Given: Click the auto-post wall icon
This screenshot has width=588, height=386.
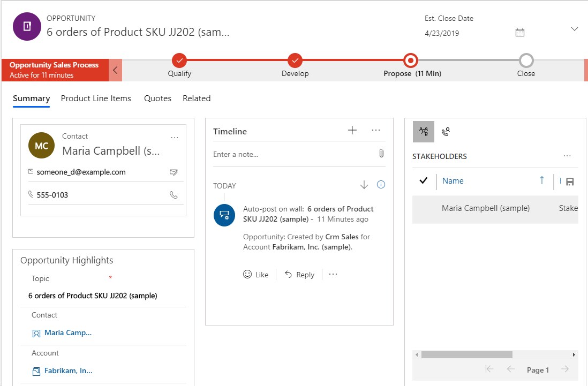Looking at the screenshot, I should pos(224,215).
